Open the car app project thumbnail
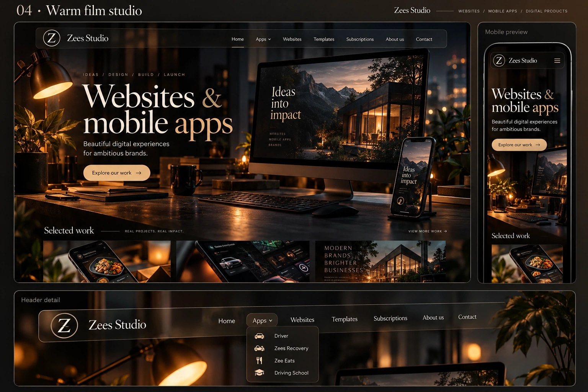Viewport: 588px width, 392px height. 243,261
